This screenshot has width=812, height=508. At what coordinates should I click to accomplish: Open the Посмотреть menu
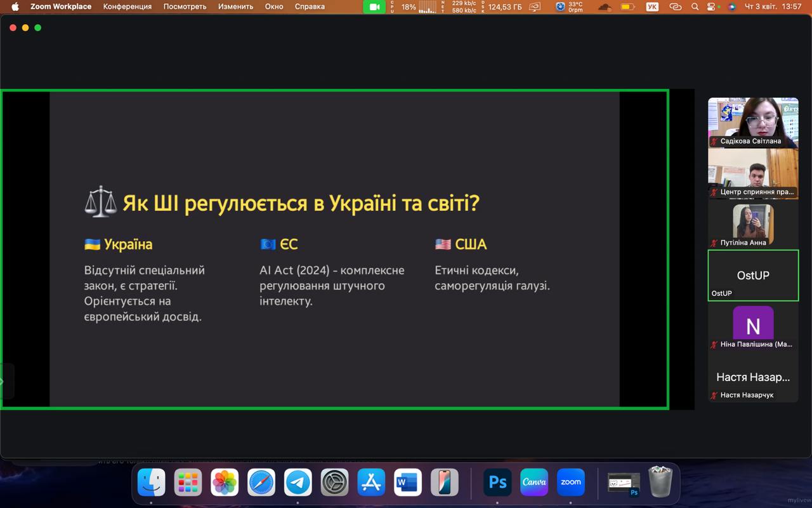coord(185,7)
